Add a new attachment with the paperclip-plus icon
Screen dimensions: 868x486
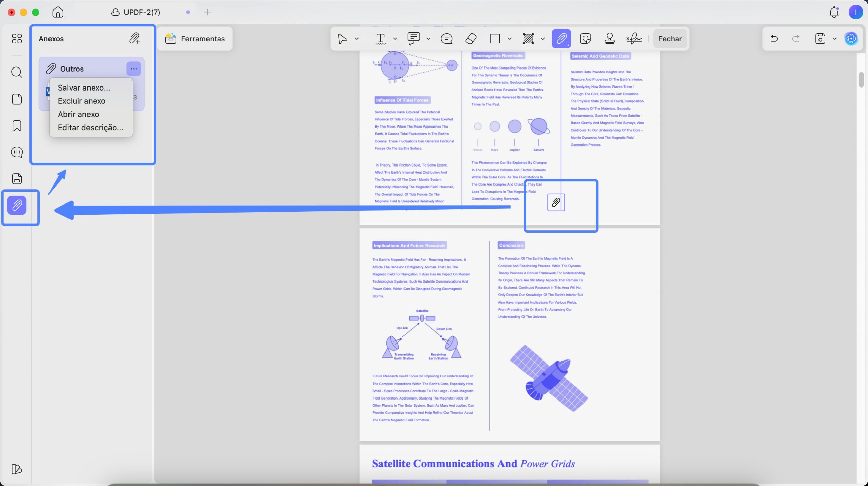click(x=134, y=39)
